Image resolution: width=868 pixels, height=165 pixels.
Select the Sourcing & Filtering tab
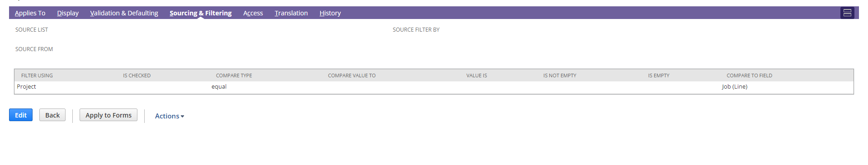coord(201,13)
